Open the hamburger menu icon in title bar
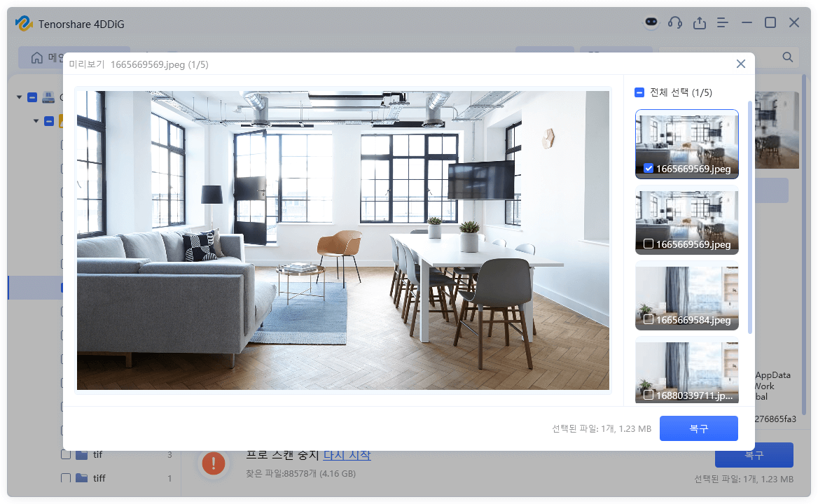This screenshot has height=504, width=818. click(x=723, y=23)
